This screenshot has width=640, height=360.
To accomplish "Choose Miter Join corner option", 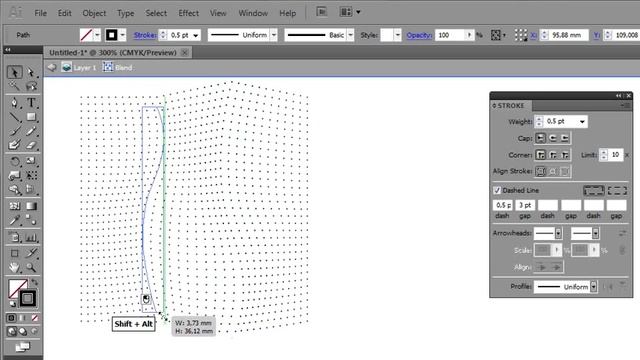I will pos(540,155).
